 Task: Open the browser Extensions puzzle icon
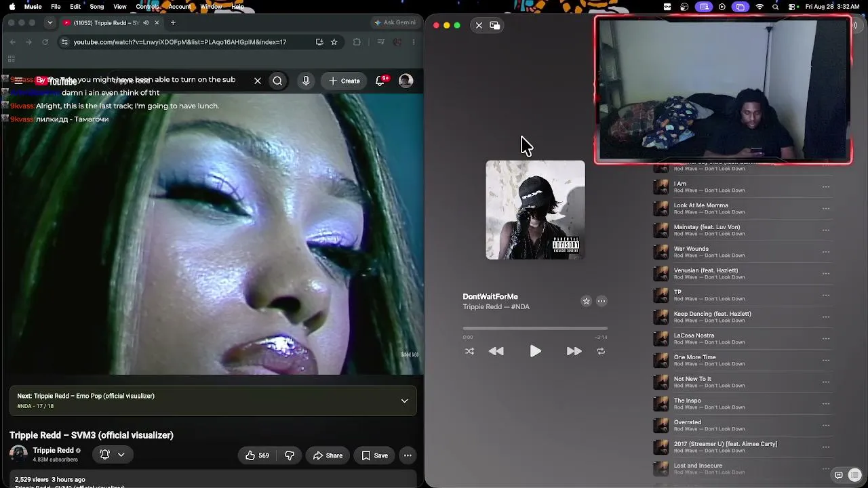(357, 42)
